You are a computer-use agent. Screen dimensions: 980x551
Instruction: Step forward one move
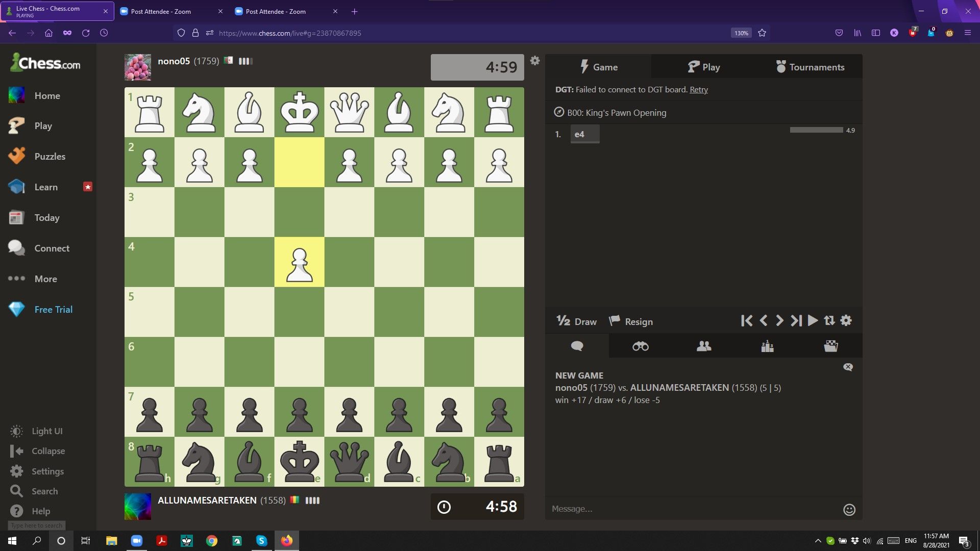point(779,320)
